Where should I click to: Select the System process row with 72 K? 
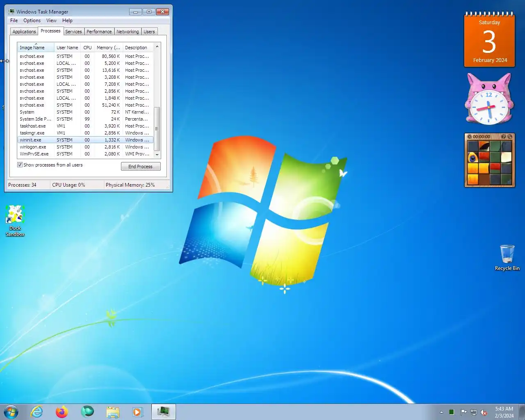pos(85,112)
